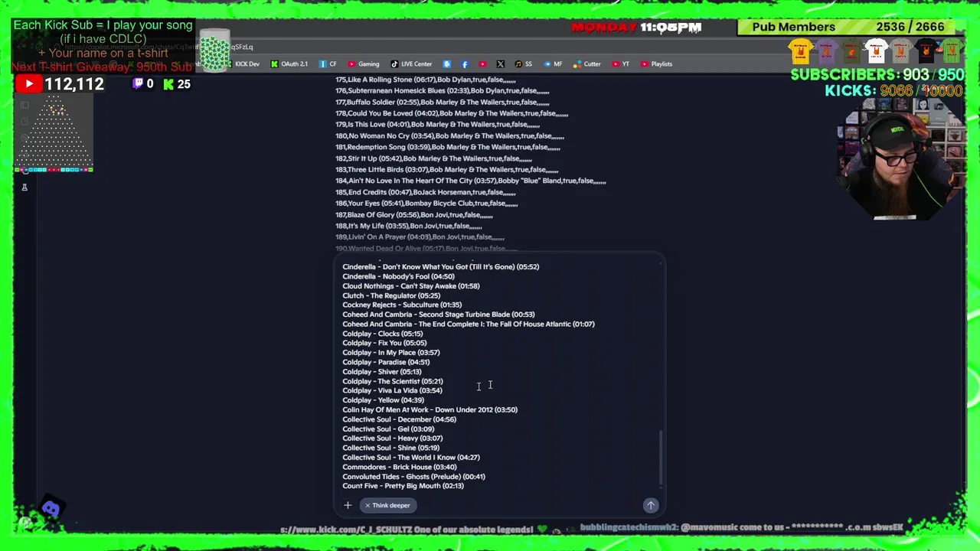The width and height of the screenshot is (980, 551).
Task: Click chat row 186 Your Eyes
Action: (x=426, y=204)
